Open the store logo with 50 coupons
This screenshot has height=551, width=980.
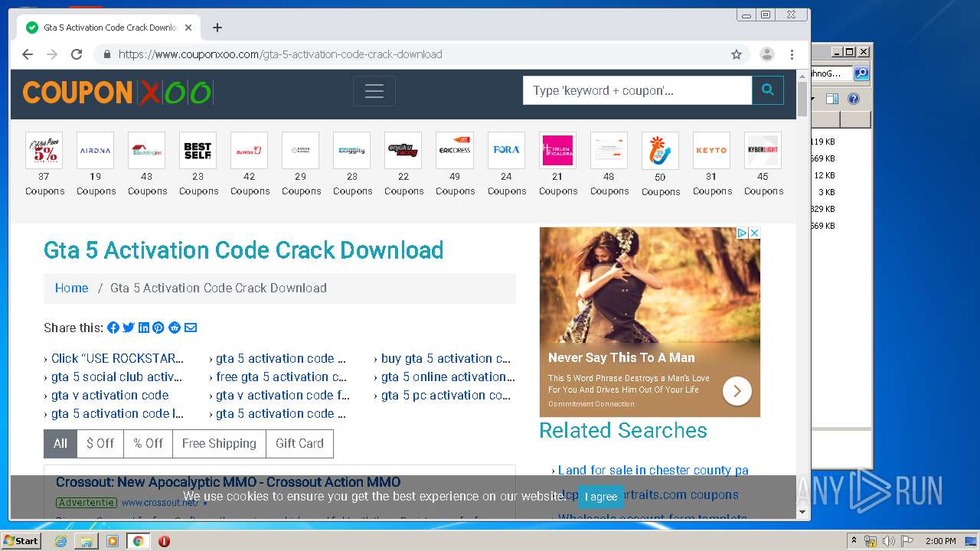[x=660, y=150]
